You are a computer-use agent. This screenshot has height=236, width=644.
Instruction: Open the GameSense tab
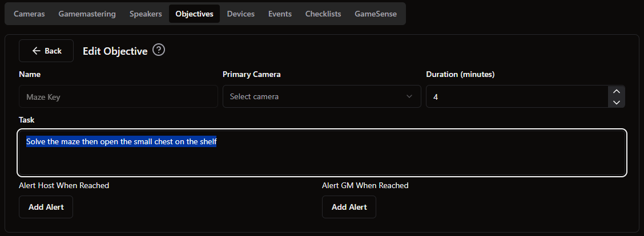point(376,14)
